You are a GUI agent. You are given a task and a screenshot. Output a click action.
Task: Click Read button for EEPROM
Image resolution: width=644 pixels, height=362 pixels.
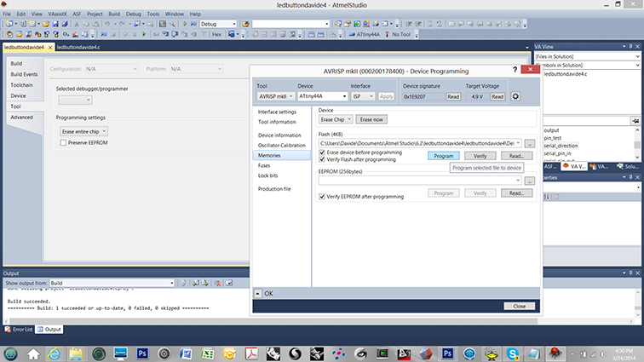[x=517, y=193]
